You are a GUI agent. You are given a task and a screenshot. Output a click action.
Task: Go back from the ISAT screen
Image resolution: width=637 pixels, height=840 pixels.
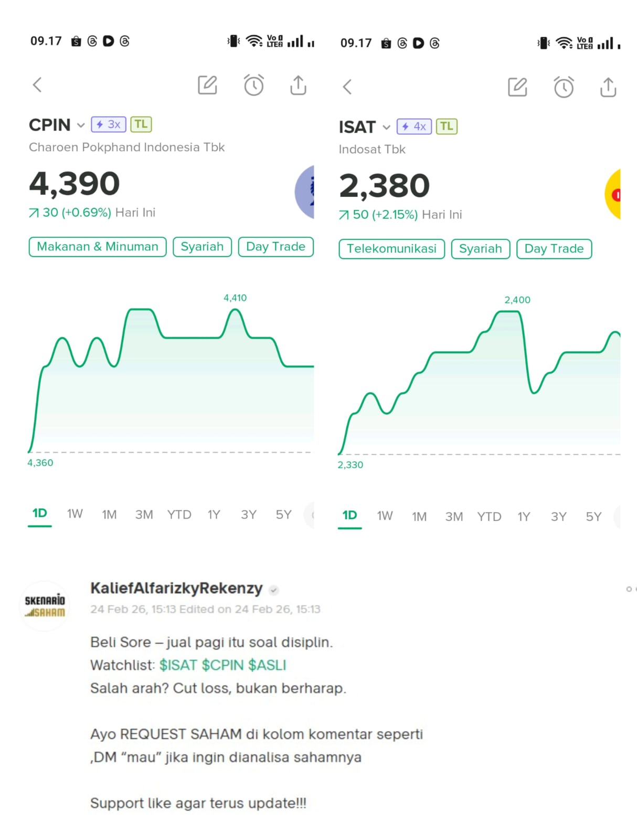347,87
